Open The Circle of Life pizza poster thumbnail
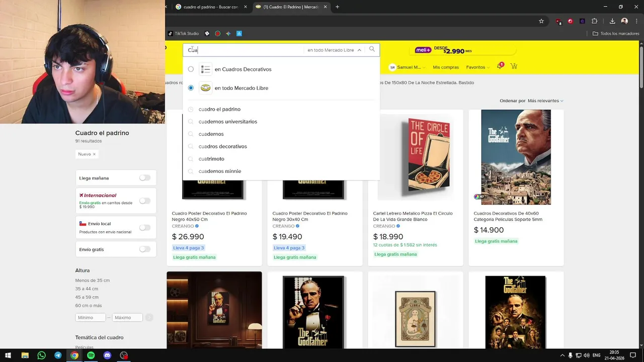 tap(416, 157)
